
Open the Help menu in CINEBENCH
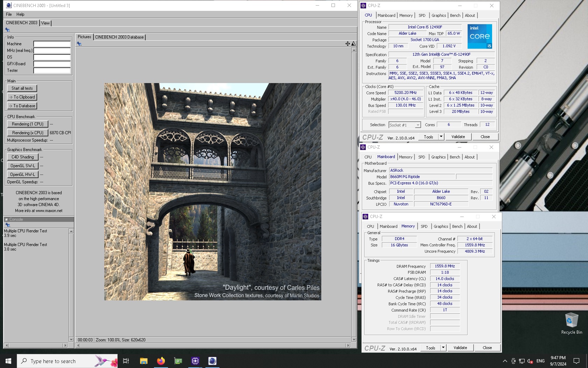point(20,14)
